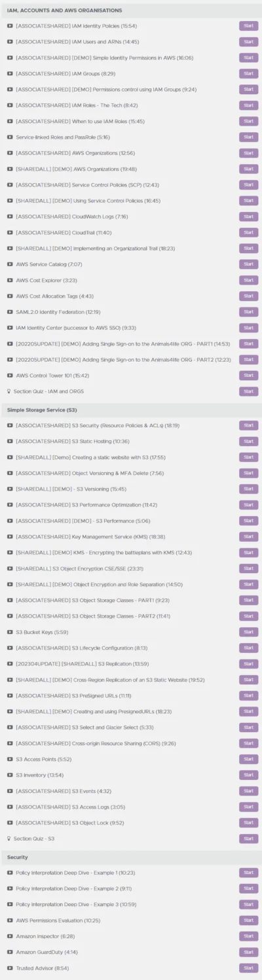The height and width of the screenshot is (980, 262).
Task: Start the S3 Static Hosting lesson
Action: point(248,442)
